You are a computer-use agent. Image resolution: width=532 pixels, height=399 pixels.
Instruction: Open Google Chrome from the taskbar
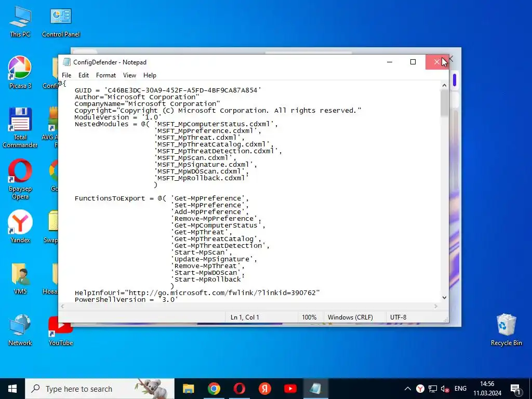coord(214,389)
